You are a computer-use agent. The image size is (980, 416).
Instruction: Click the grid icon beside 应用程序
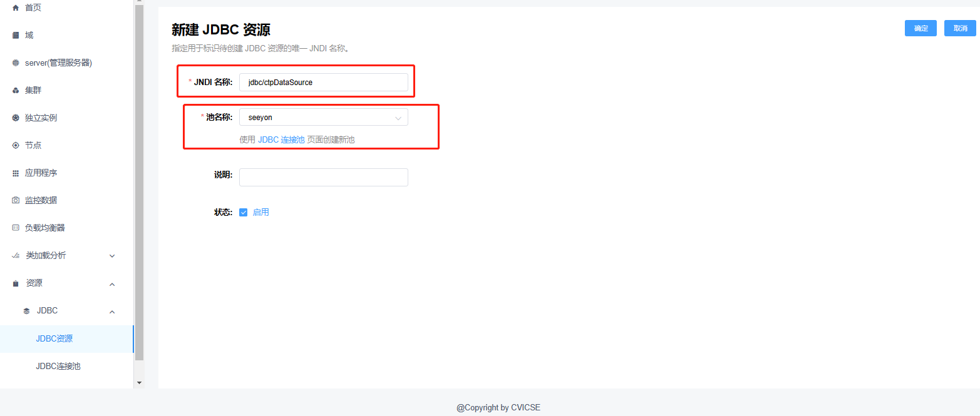pos(16,173)
